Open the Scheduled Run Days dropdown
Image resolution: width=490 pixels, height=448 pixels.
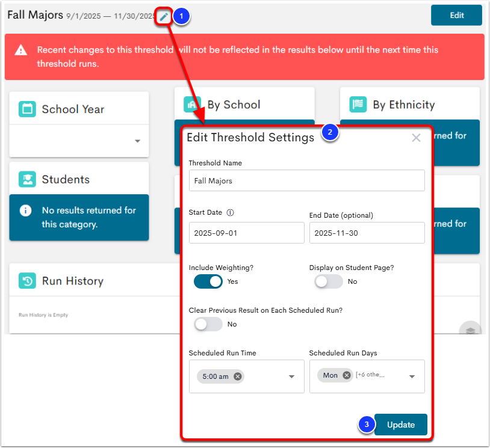click(x=412, y=376)
